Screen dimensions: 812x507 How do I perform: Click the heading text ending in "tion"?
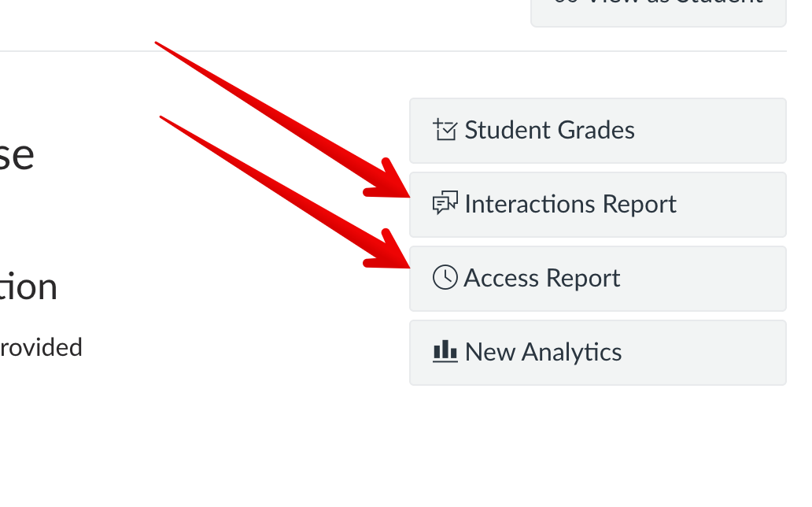tap(28, 287)
